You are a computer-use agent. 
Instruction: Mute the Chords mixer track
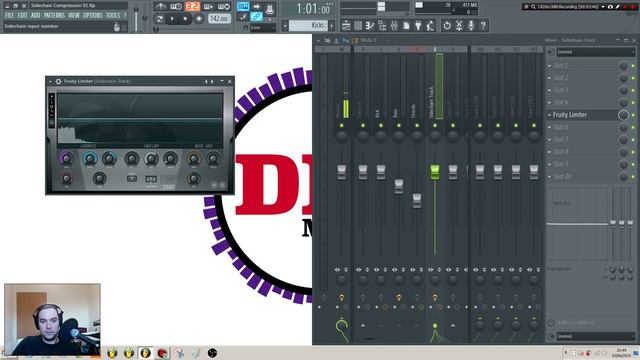coord(417,126)
